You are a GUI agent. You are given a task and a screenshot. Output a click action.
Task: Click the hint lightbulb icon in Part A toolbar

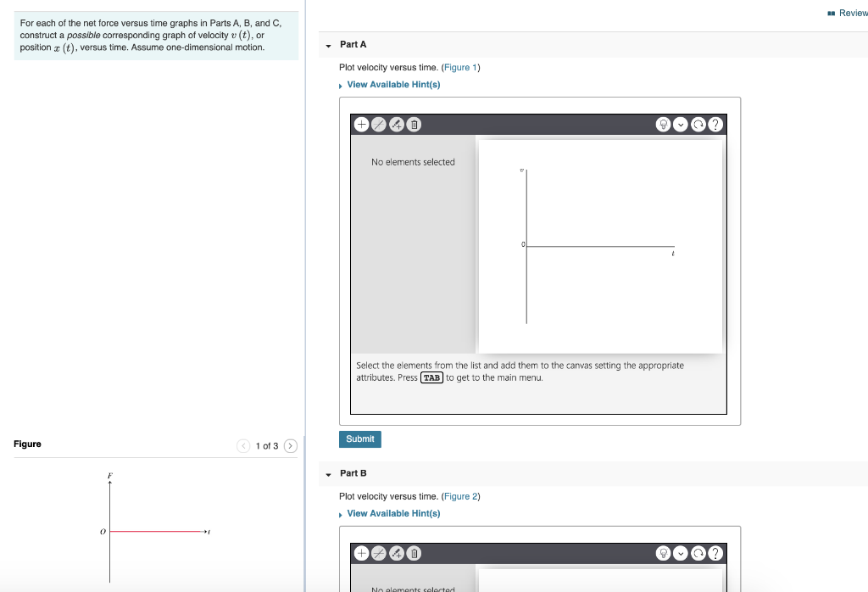[664, 124]
